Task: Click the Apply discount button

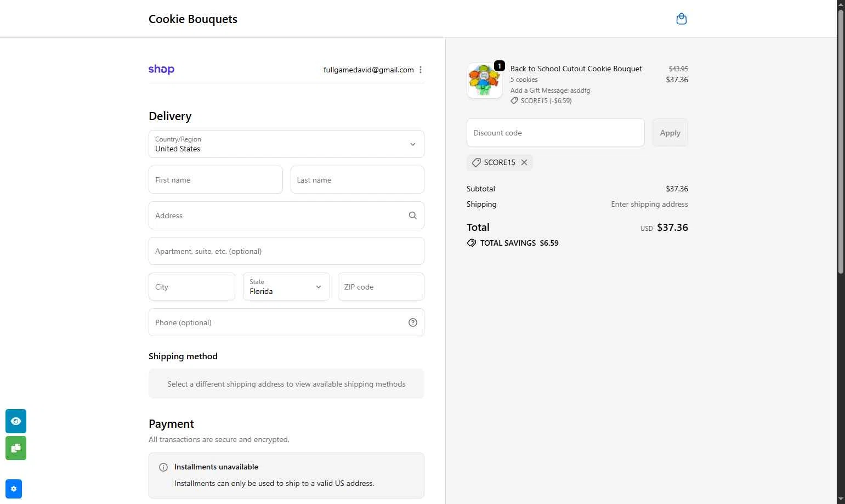Action: [x=670, y=133]
